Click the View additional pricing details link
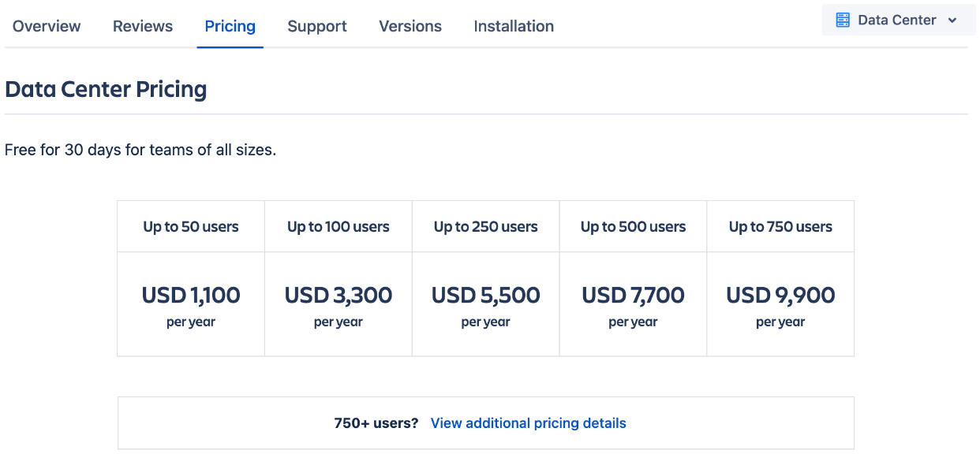 [x=528, y=423]
